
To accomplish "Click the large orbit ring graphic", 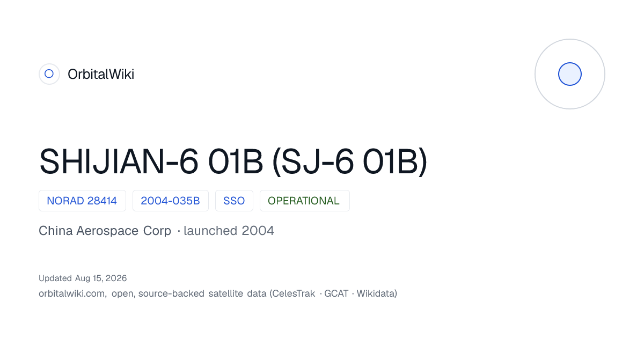I will click(570, 74).
